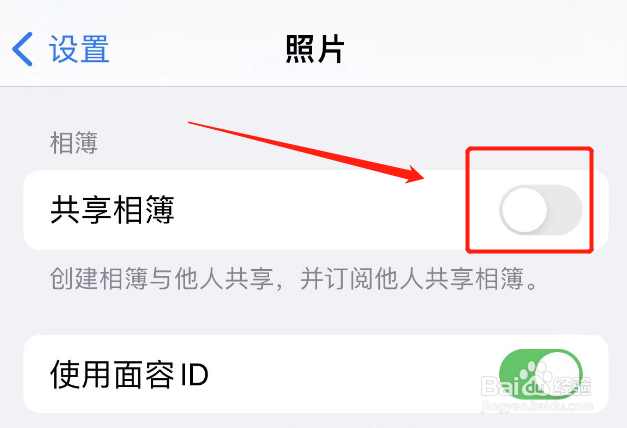Go back to 设置 via text label

(79, 49)
